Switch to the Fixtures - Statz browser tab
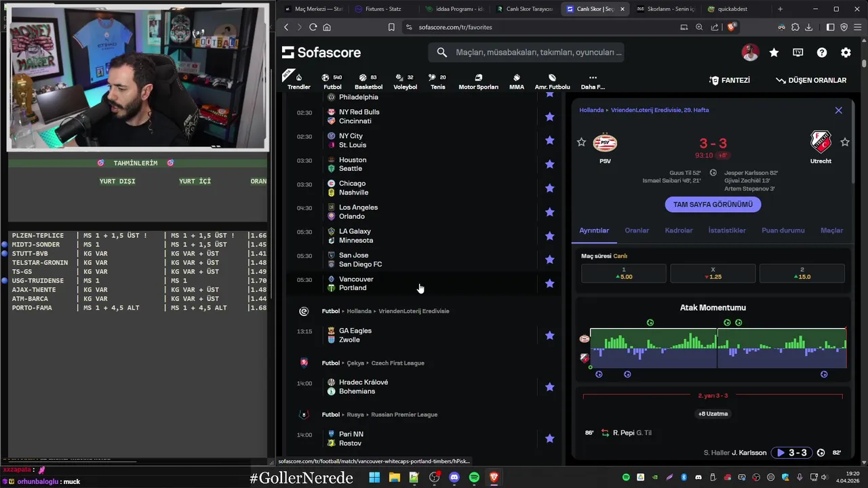Viewport: 868px width, 488px height. click(x=383, y=9)
